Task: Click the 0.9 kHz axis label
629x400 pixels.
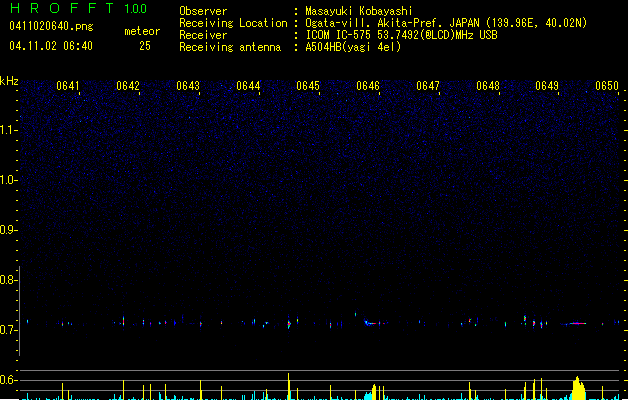Action: pos(8,230)
